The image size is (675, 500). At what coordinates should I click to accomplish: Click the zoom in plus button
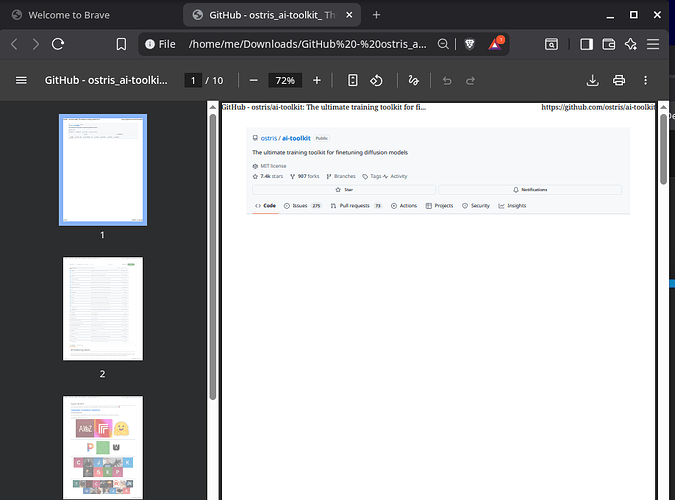click(x=317, y=81)
